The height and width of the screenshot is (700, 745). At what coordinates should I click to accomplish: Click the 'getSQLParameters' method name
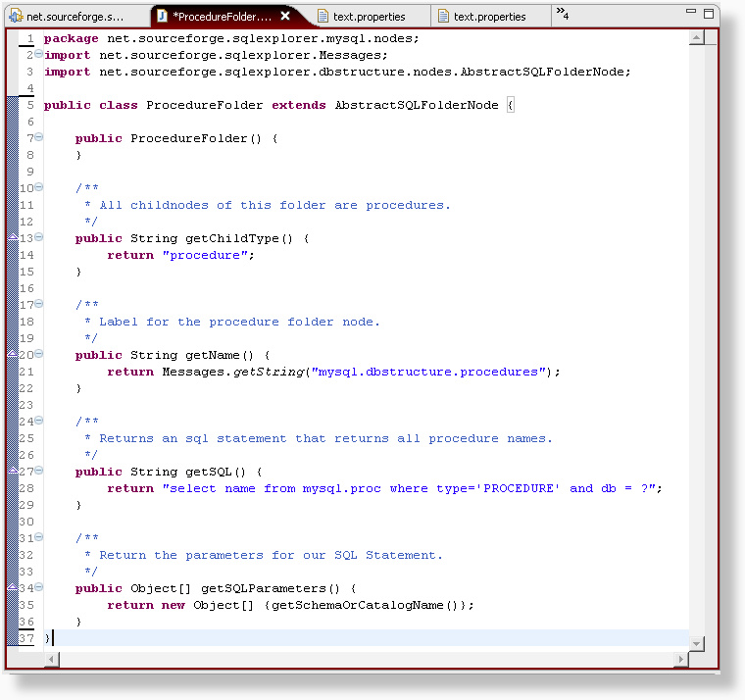tap(264, 589)
